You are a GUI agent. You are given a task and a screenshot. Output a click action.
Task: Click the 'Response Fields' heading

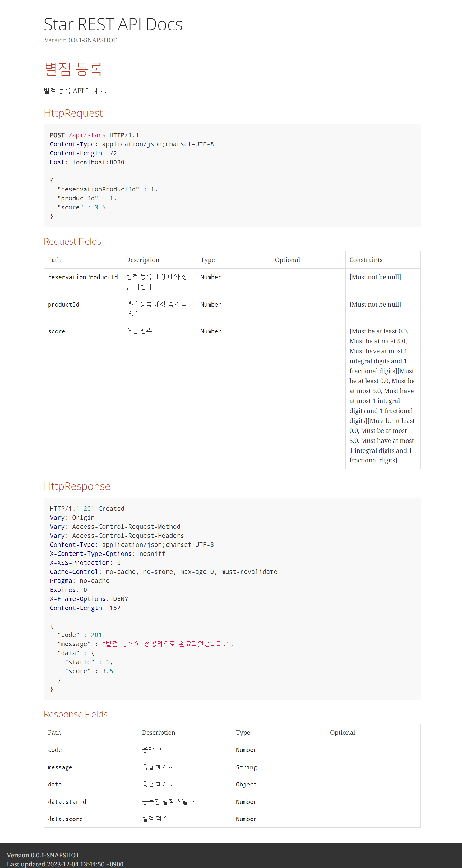tap(76, 714)
